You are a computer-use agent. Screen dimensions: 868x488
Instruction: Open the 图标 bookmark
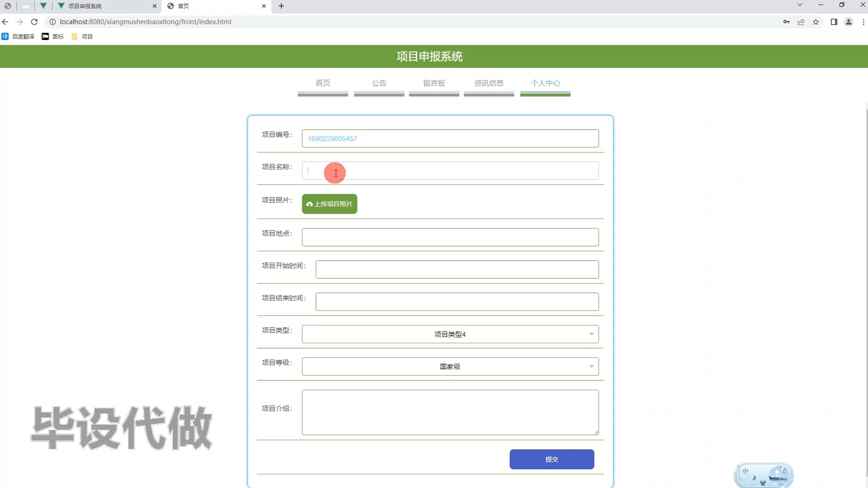pyautogui.click(x=53, y=36)
